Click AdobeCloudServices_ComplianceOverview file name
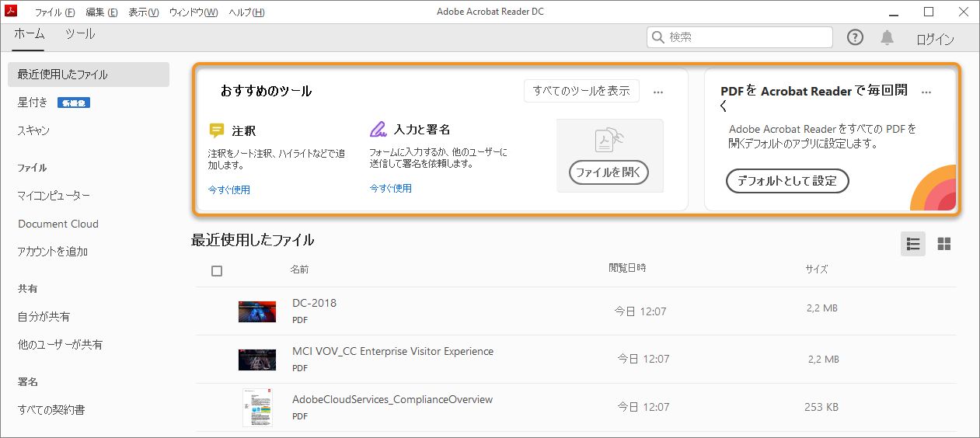This screenshot has width=980, height=438. [x=392, y=399]
